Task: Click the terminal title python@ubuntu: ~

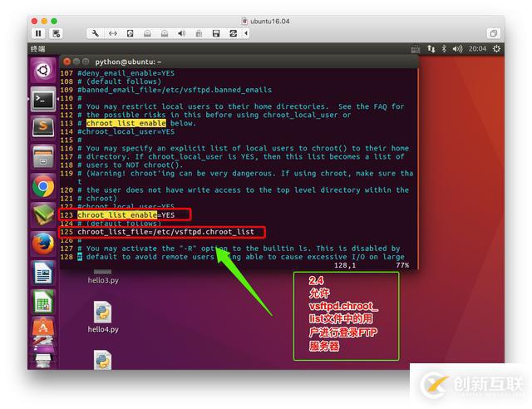Action: click(x=128, y=62)
